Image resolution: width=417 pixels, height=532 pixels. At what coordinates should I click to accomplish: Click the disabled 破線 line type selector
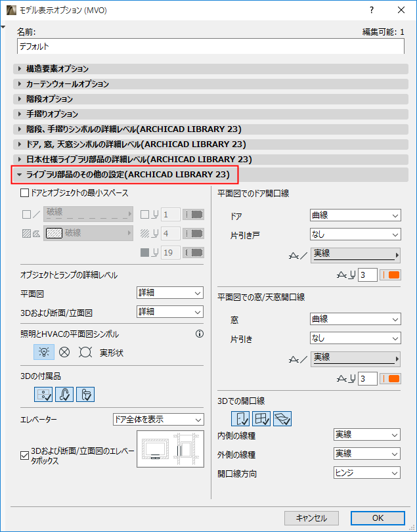coord(88,214)
